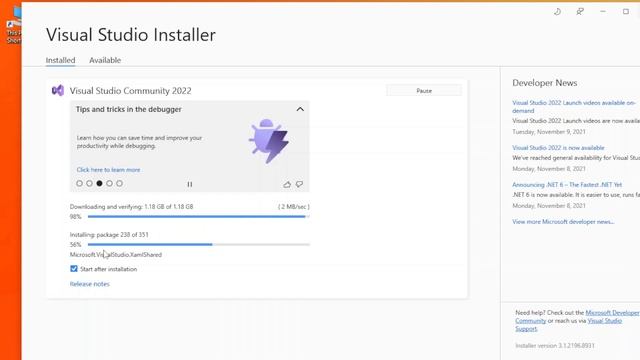This screenshot has height=360, width=640.
Task: Select the second tip slide dot
Action: pyautogui.click(x=89, y=184)
